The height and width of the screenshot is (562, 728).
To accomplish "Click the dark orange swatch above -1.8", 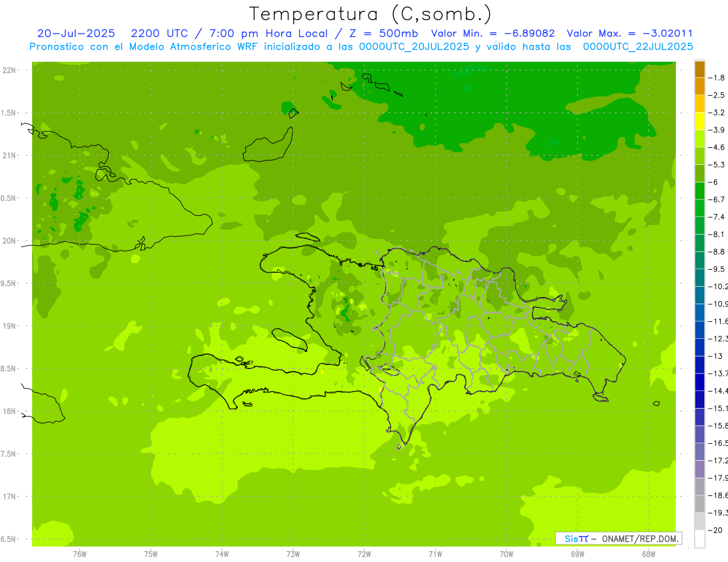I will [699, 69].
